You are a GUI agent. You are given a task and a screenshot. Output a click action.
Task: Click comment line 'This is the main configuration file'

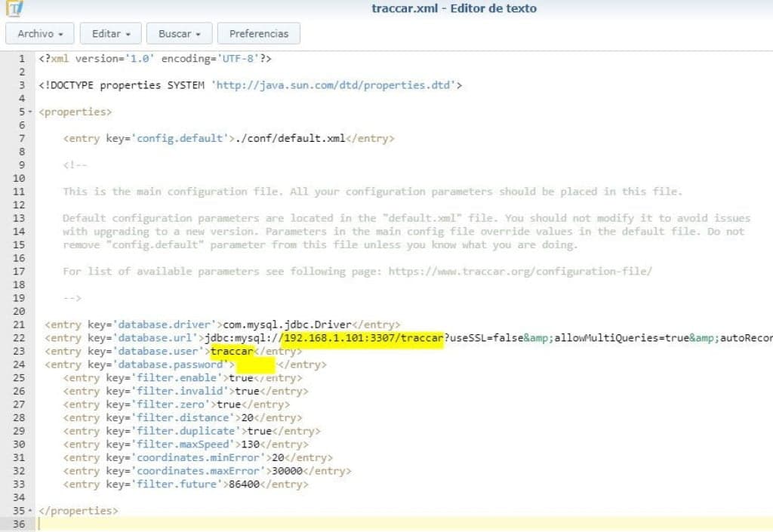click(x=372, y=192)
